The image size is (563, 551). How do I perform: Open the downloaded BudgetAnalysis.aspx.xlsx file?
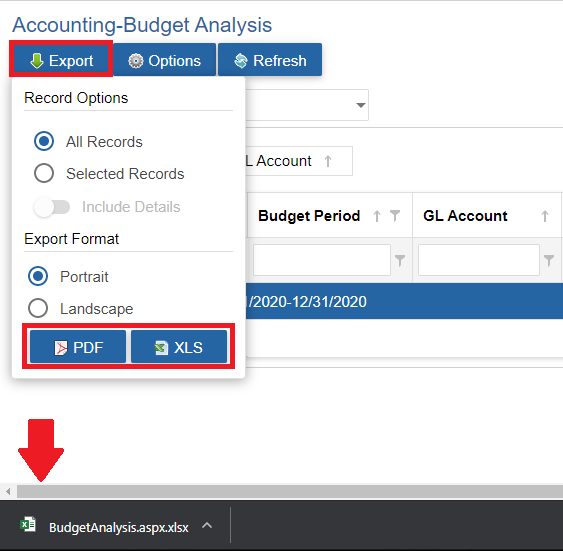tap(104, 527)
